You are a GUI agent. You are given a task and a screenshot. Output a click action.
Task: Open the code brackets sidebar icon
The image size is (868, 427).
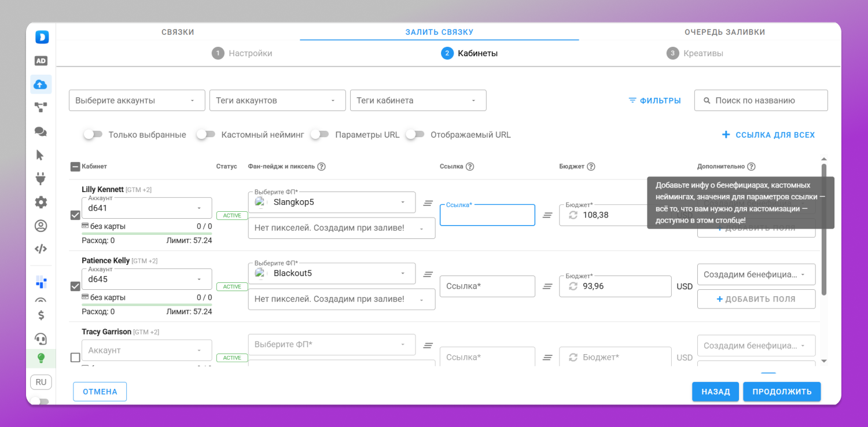(x=41, y=249)
